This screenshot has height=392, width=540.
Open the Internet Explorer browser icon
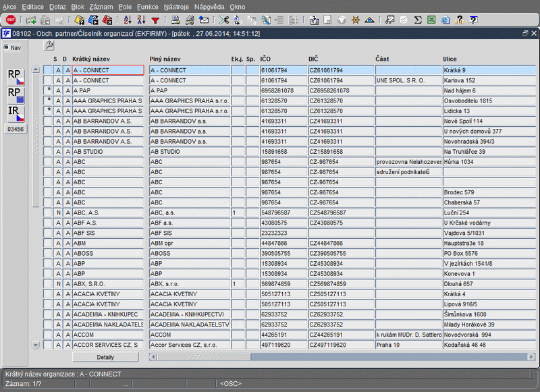pos(446,20)
